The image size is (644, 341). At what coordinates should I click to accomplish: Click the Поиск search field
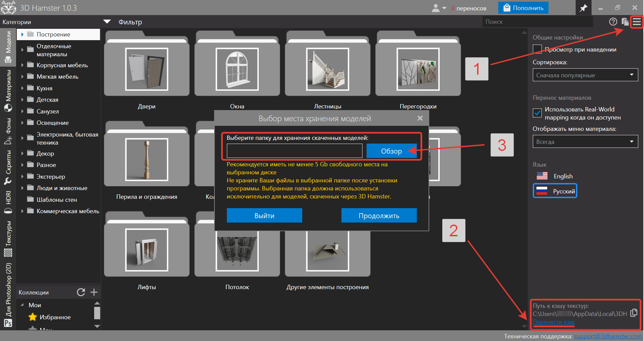[x=537, y=22]
